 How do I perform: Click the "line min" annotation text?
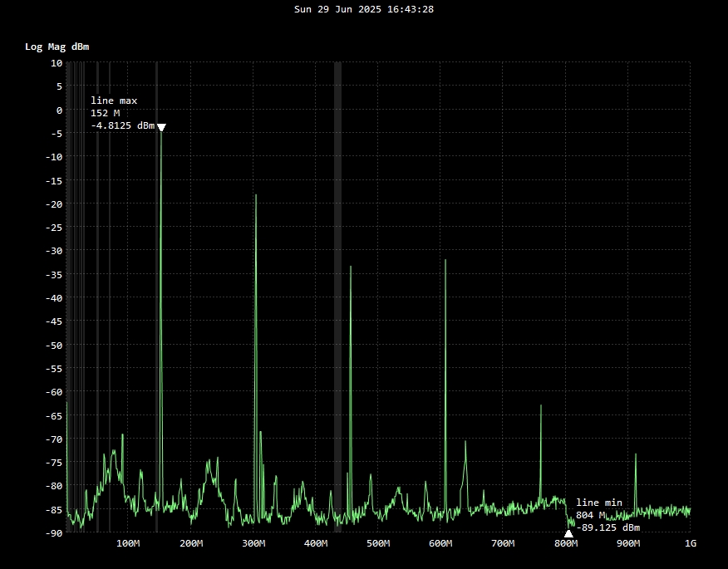(x=598, y=503)
